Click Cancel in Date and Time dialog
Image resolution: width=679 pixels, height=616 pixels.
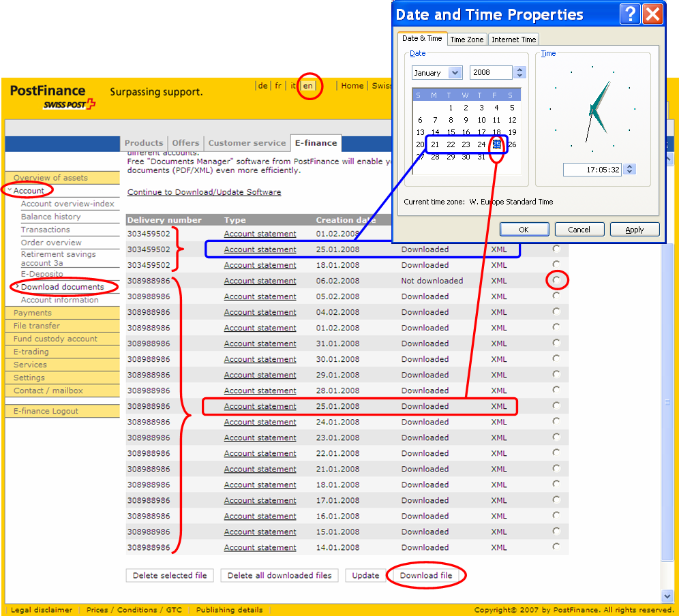[579, 230]
